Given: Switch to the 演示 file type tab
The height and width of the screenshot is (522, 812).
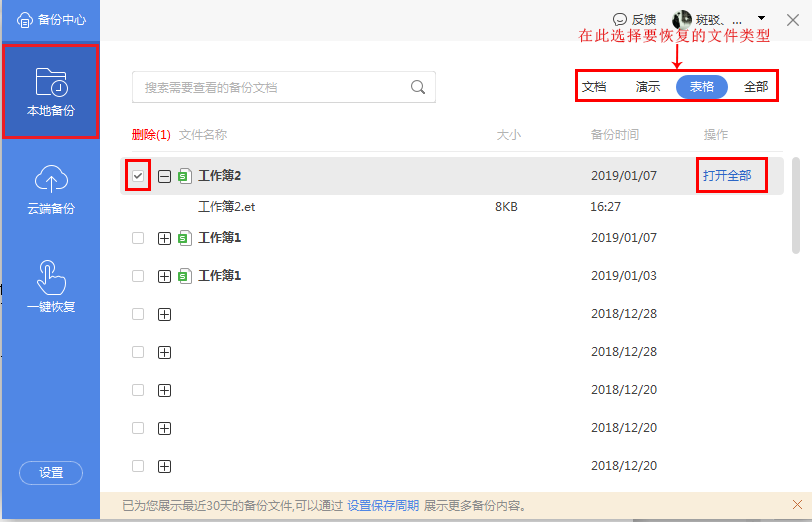Looking at the screenshot, I should pyautogui.click(x=648, y=86).
